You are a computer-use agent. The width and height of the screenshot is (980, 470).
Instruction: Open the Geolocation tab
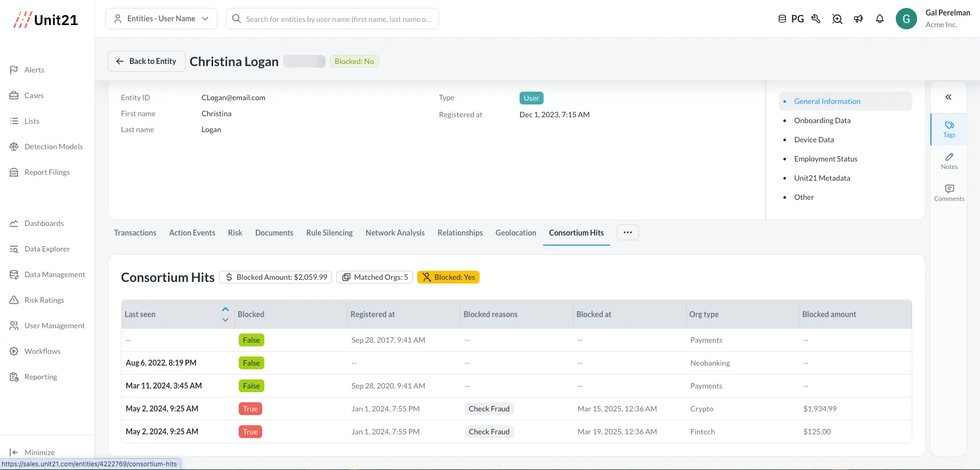[516, 233]
